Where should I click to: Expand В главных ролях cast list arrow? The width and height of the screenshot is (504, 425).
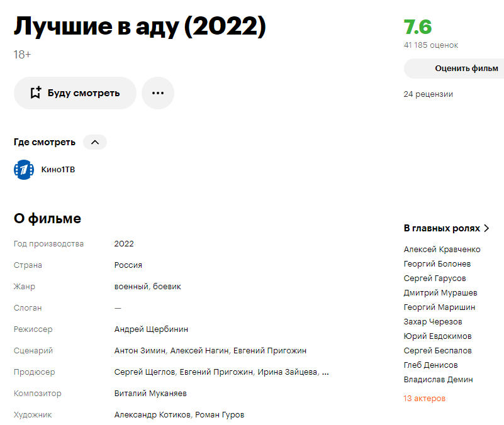(x=486, y=228)
